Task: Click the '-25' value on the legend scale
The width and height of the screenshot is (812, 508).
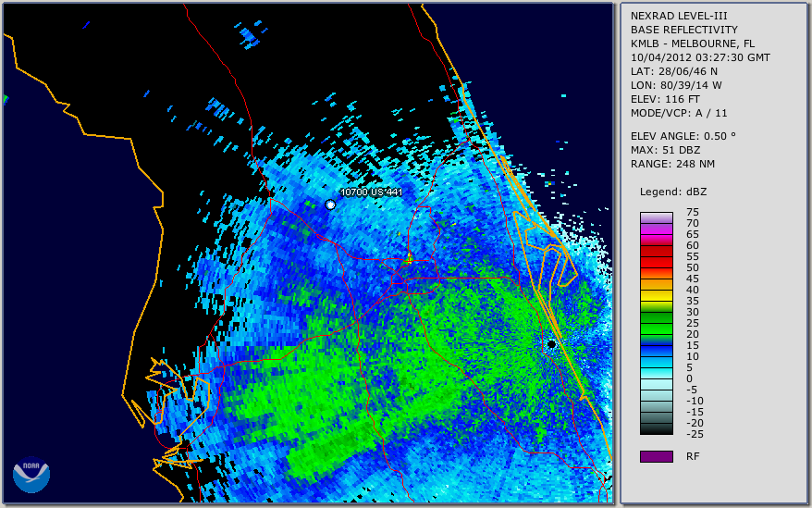Action: [695, 434]
